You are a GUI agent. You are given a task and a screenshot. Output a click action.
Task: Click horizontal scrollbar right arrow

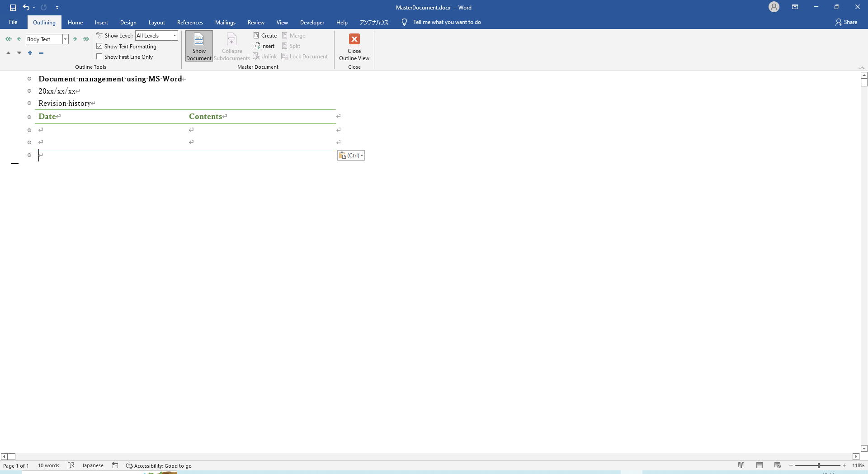(x=856, y=457)
